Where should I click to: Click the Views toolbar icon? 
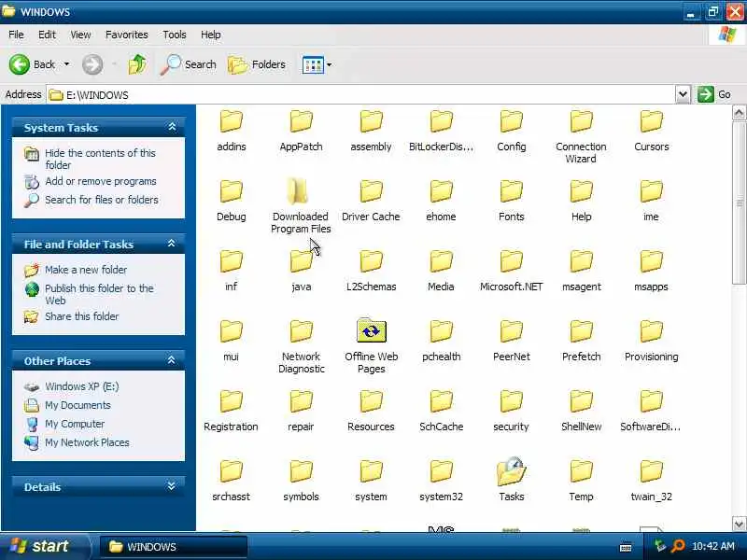tap(313, 64)
